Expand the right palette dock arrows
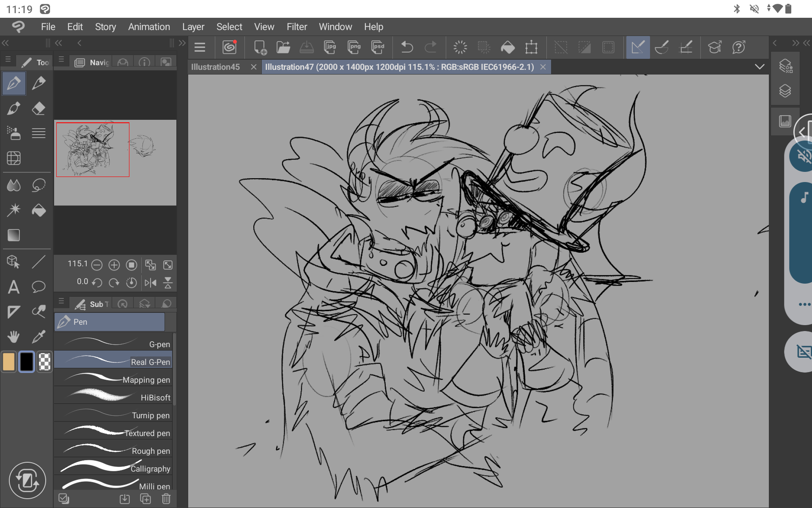The height and width of the screenshot is (508, 812). point(807,43)
